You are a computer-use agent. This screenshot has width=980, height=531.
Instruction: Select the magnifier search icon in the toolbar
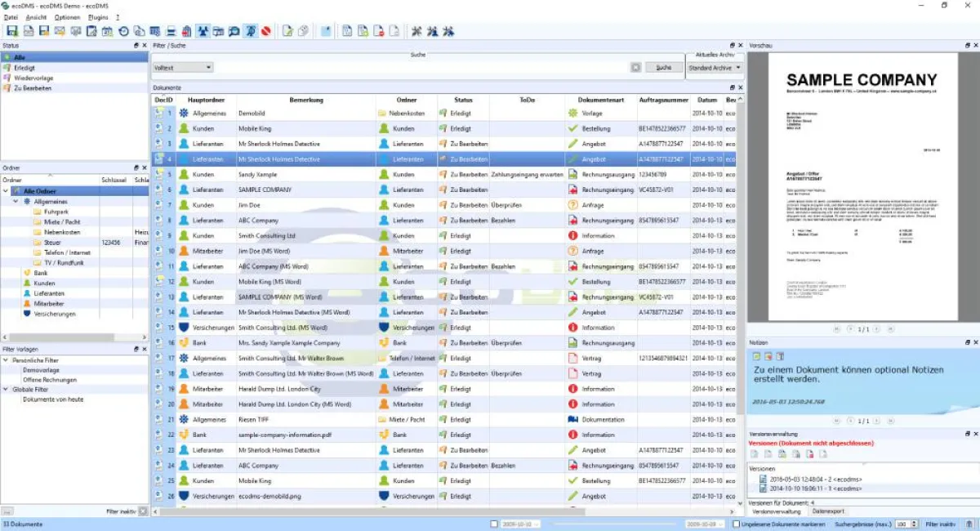point(234,30)
